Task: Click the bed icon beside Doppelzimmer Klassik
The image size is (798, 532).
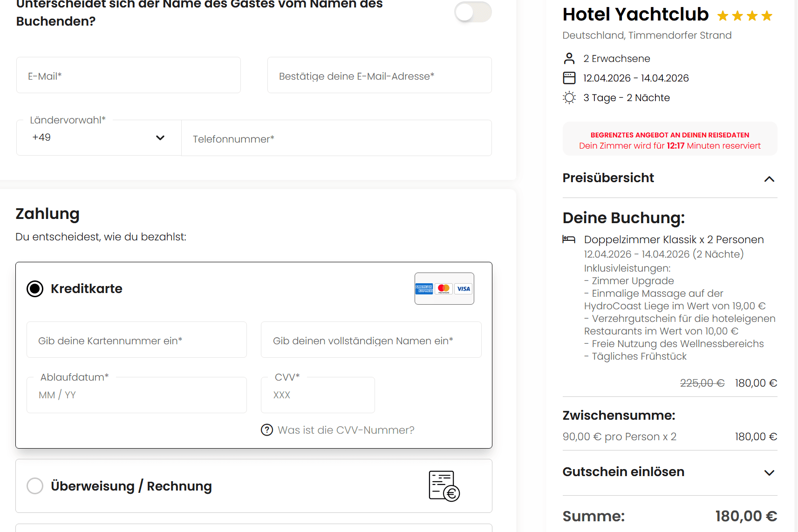Action: [569, 239]
